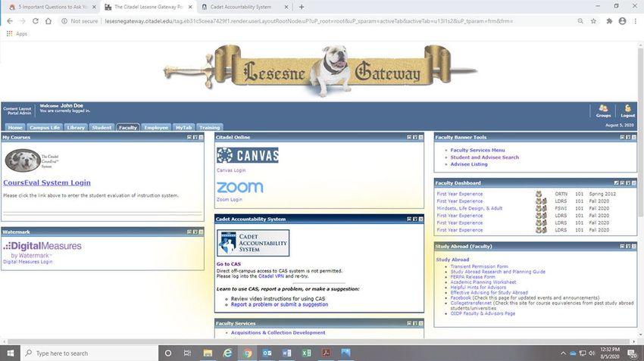Image resolution: width=644 pixels, height=361 pixels.
Task: Click the Windows taskbar search box
Action: click(89, 353)
